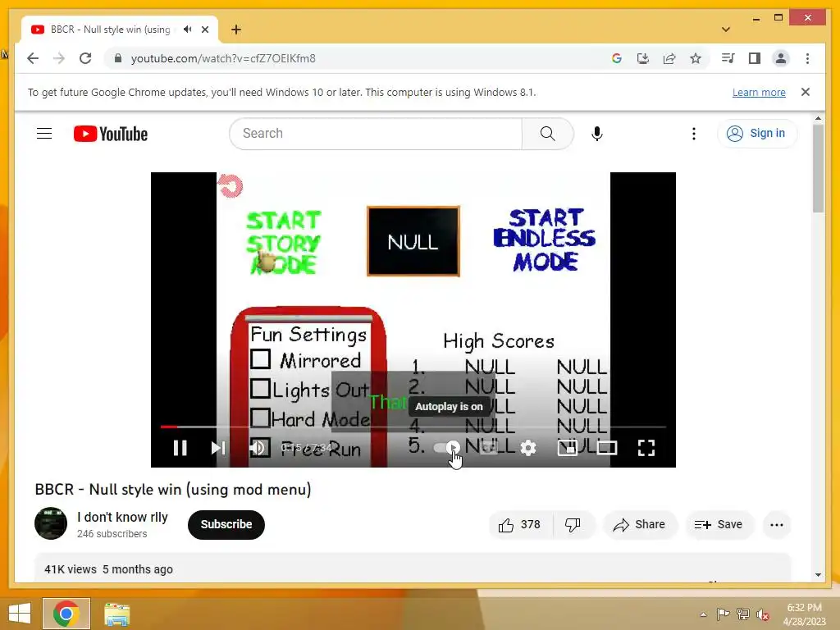Screen dimensions: 840x630
Task: Go forward in Chrome
Action: tap(59, 58)
